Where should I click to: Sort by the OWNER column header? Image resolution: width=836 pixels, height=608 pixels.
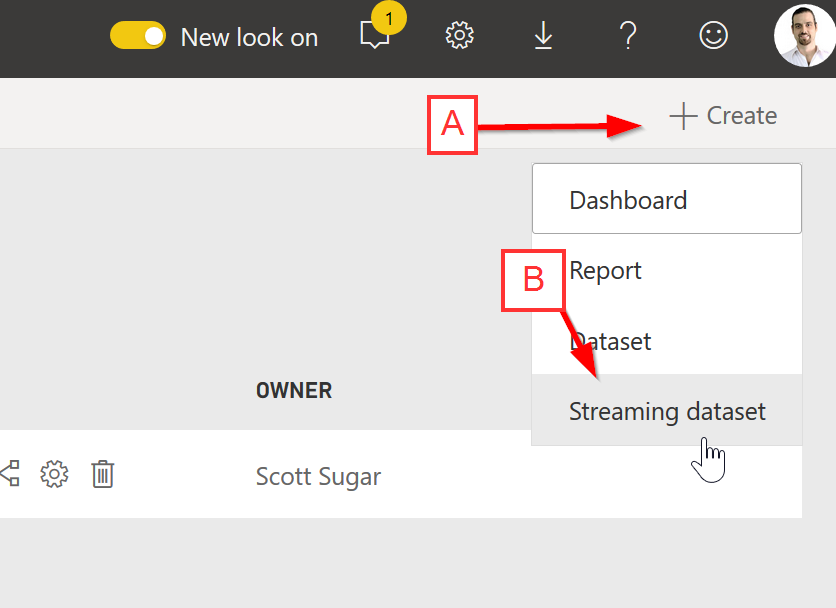pyautogui.click(x=294, y=391)
